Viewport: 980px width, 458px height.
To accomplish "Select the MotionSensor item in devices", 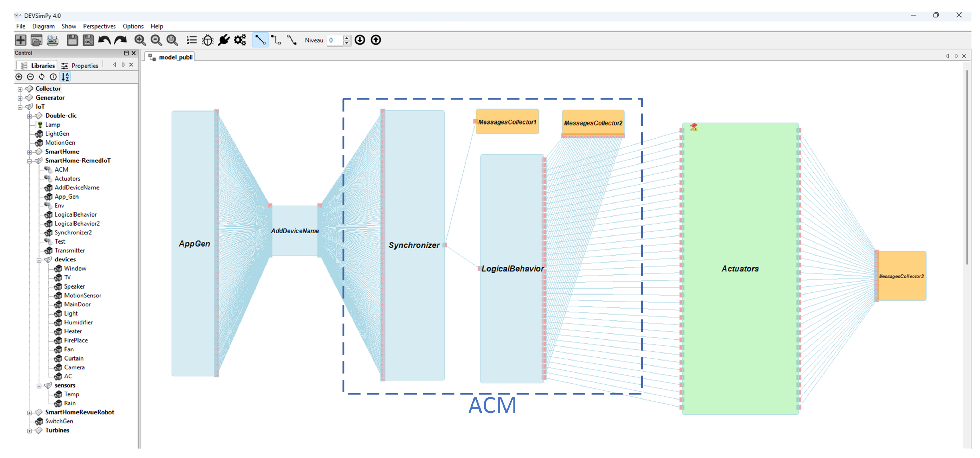I will [82, 296].
